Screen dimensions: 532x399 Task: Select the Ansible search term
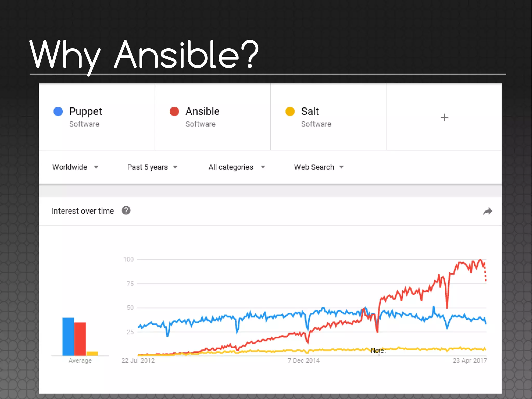[x=202, y=112]
